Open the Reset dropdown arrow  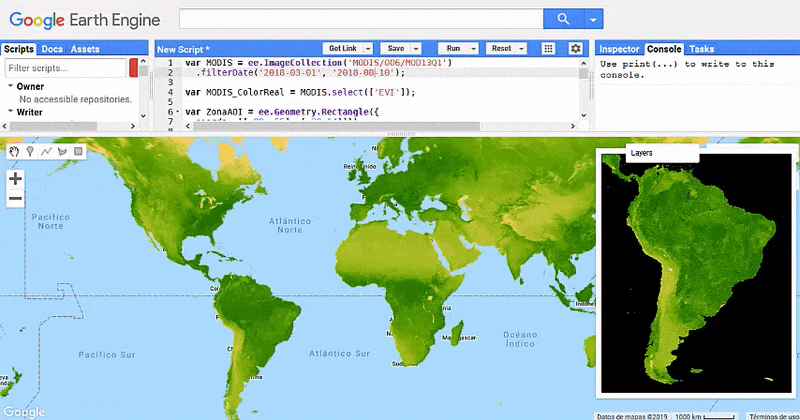[521, 48]
